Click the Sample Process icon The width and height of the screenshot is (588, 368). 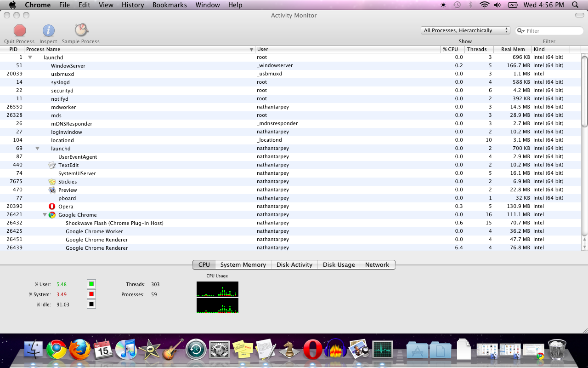[81, 30]
